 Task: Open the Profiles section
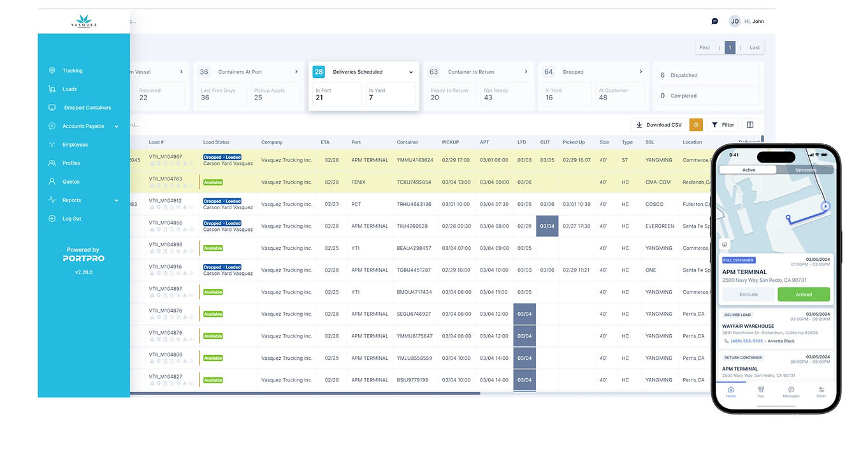click(x=71, y=163)
